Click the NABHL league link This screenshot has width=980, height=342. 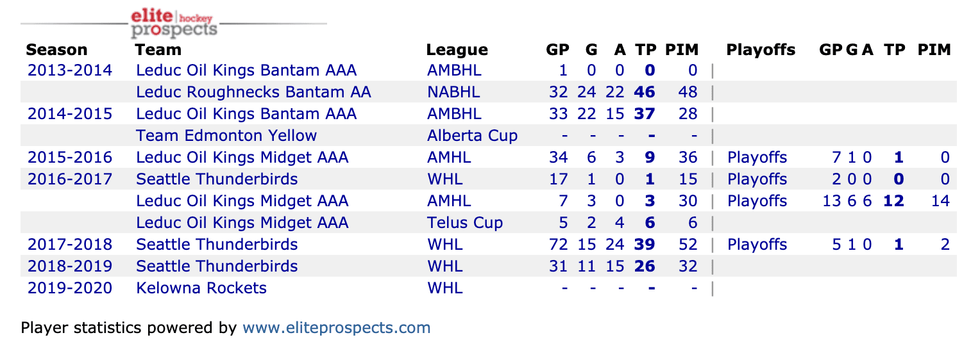pos(453,92)
